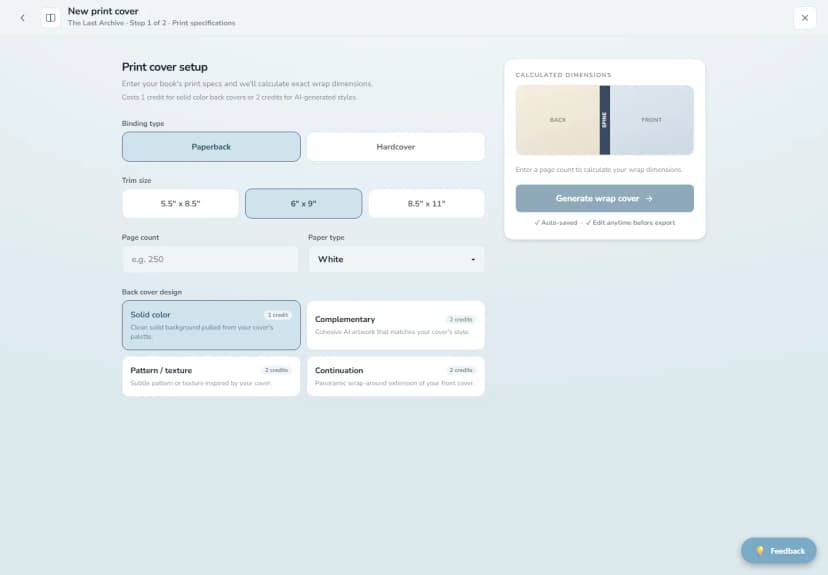This screenshot has width=828, height=575.
Task: Click the Back cover design label
Action: pyautogui.click(x=152, y=292)
